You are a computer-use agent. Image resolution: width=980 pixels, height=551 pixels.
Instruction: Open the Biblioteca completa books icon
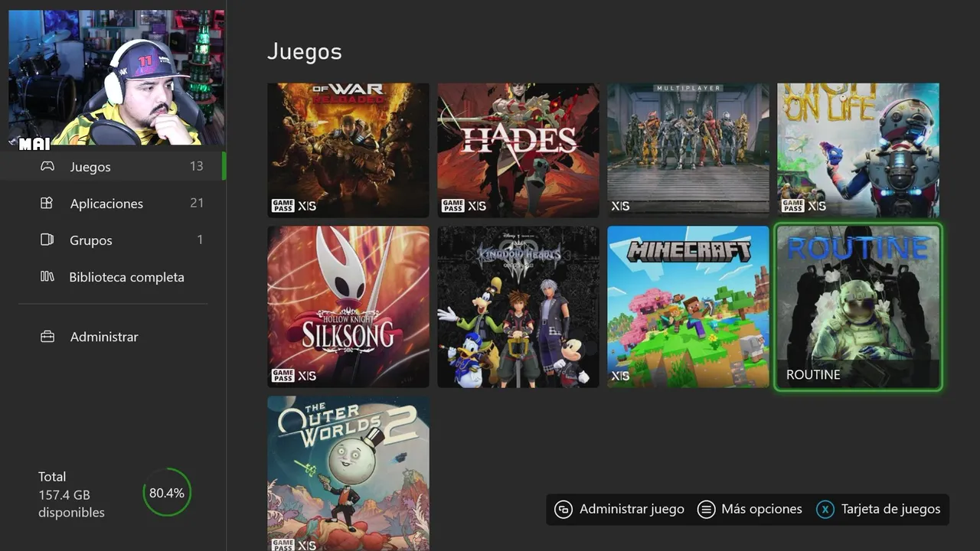pos(47,276)
